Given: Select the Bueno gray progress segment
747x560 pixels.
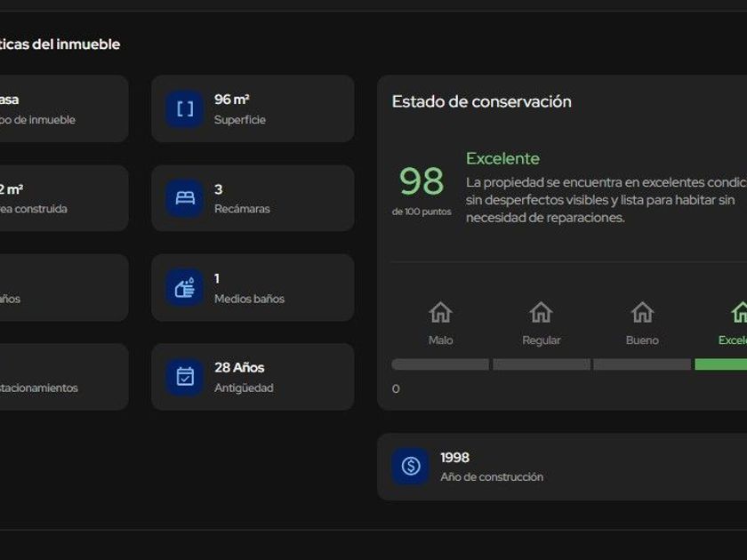Looking at the screenshot, I should (x=642, y=364).
